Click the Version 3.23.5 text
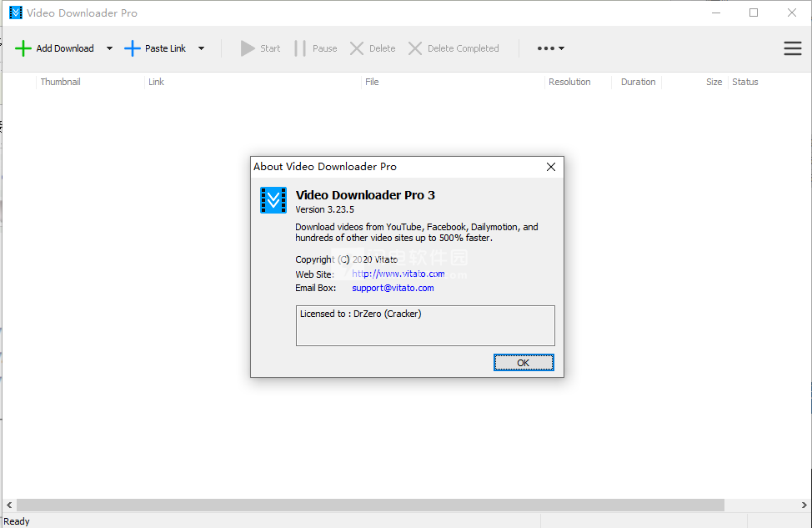The image size is (812, 528). [324, 210]
